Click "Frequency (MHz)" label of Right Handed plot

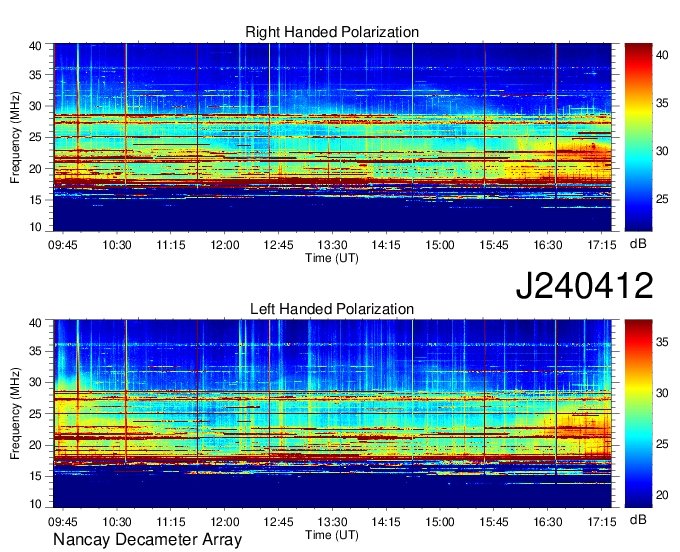click(x=15, y=137)
